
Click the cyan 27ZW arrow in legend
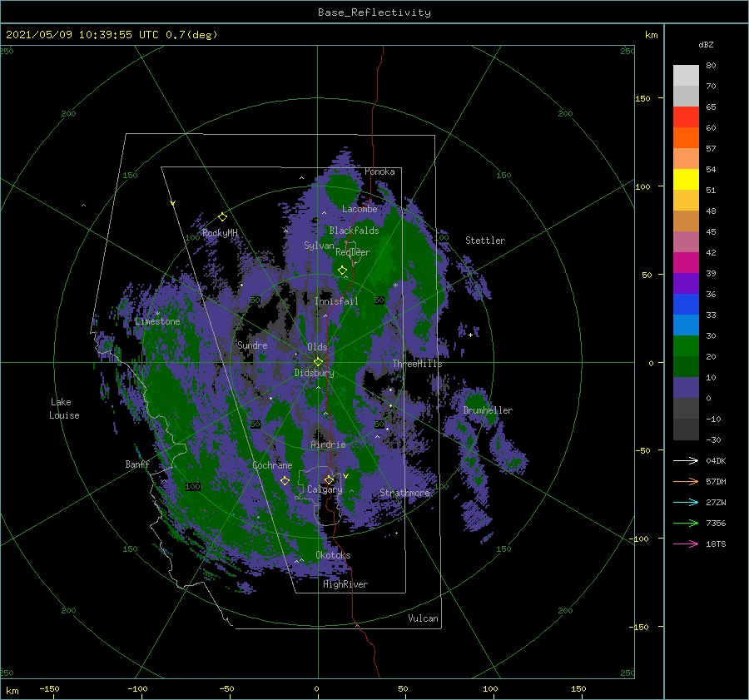[686, 502]
